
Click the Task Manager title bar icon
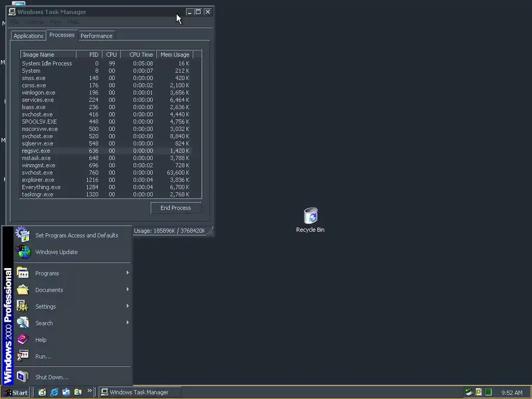12,12
